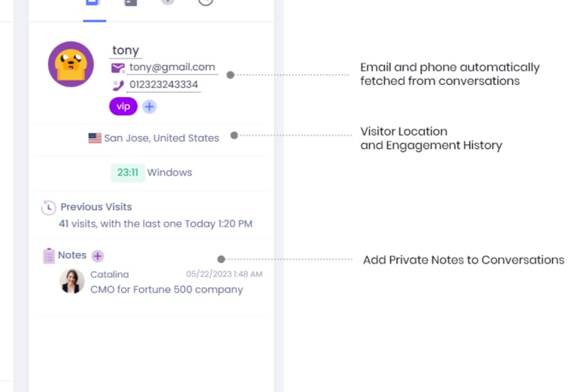Click the purple envelope email icon
This screenshot has width=584, height=392.
click(x=118, y=68)
